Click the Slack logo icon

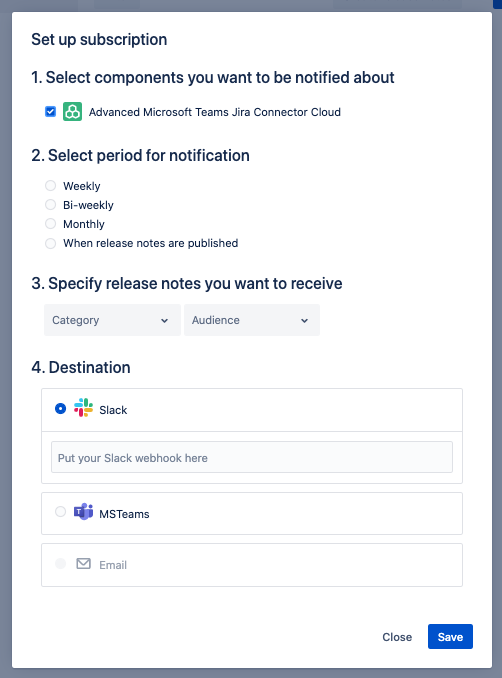83,408
